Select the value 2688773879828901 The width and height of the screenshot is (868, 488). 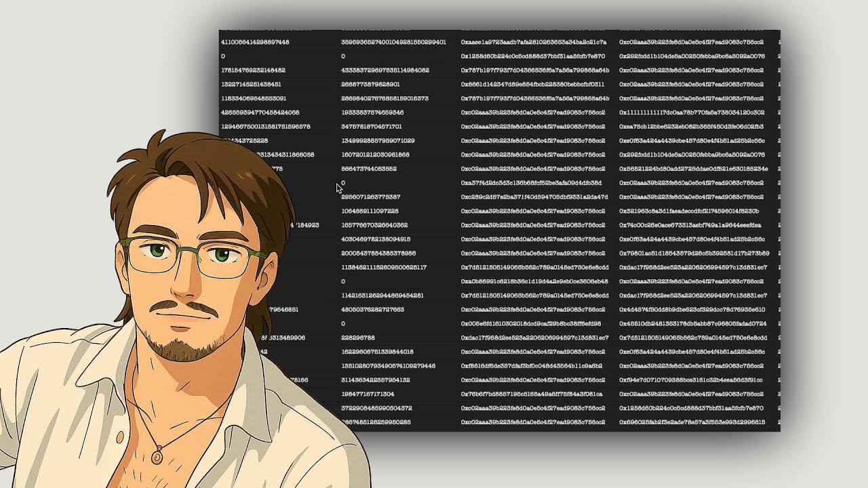pos(370,85)
